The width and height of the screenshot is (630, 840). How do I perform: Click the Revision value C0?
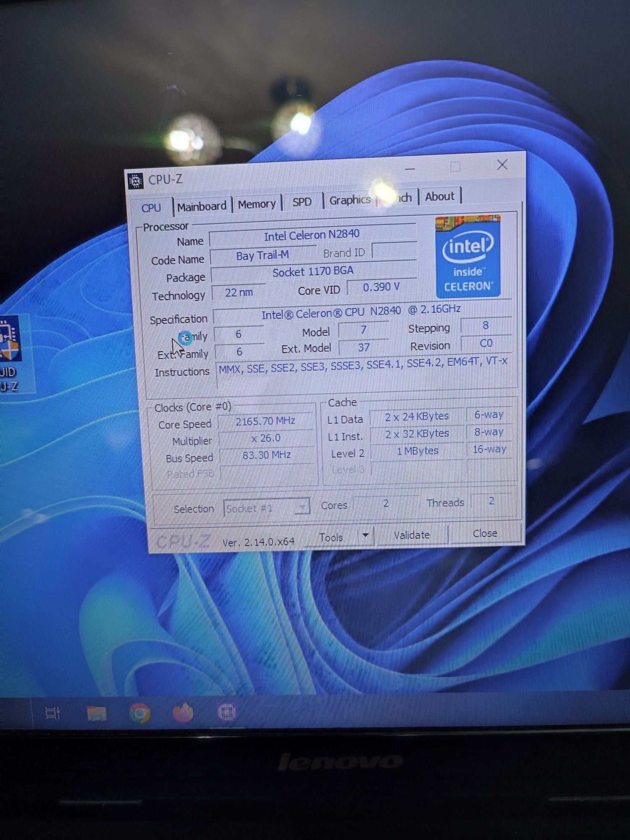[x=486, y=344]
